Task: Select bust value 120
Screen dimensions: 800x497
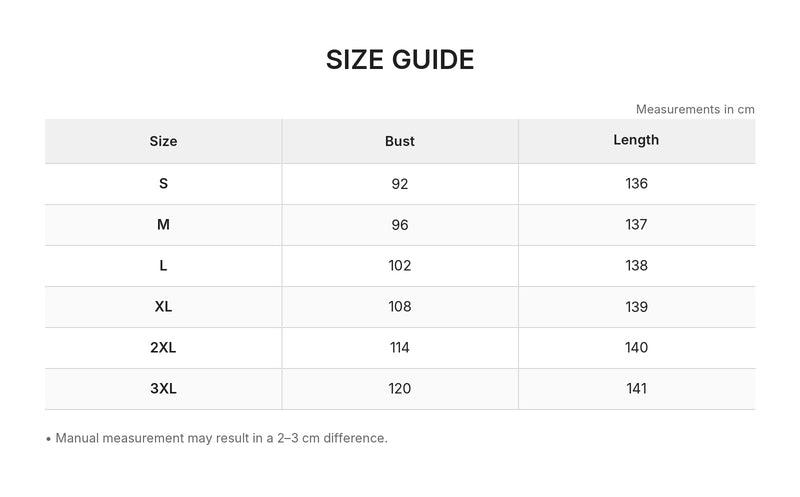Action: point(399,389)
